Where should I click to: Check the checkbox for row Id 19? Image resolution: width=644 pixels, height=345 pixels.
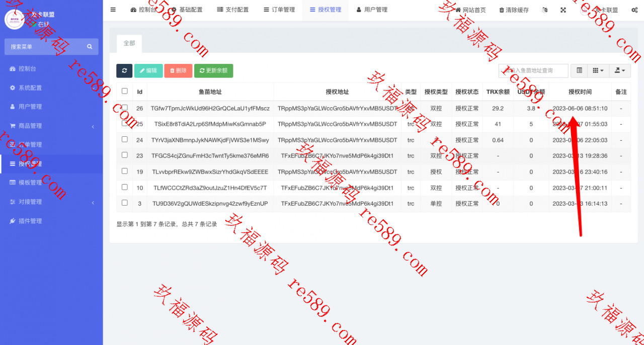click(125, 171)
